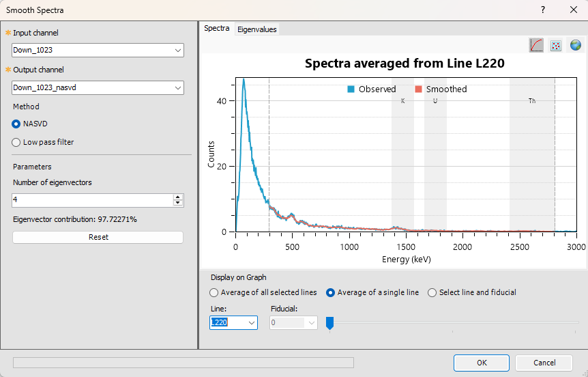The image size is (588, 377).
Task: Increase the number of eigenvectors with up arrow
Action: pyautogui.click(x=178, y=197)
